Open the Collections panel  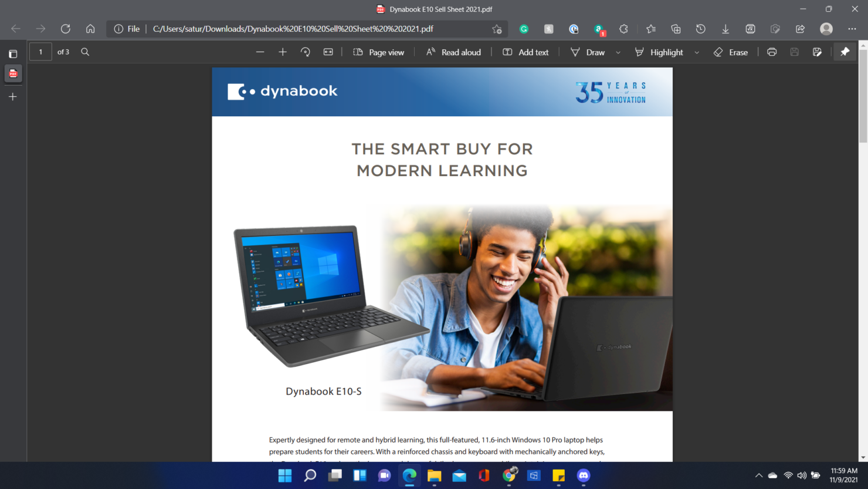tap(676, 29)
